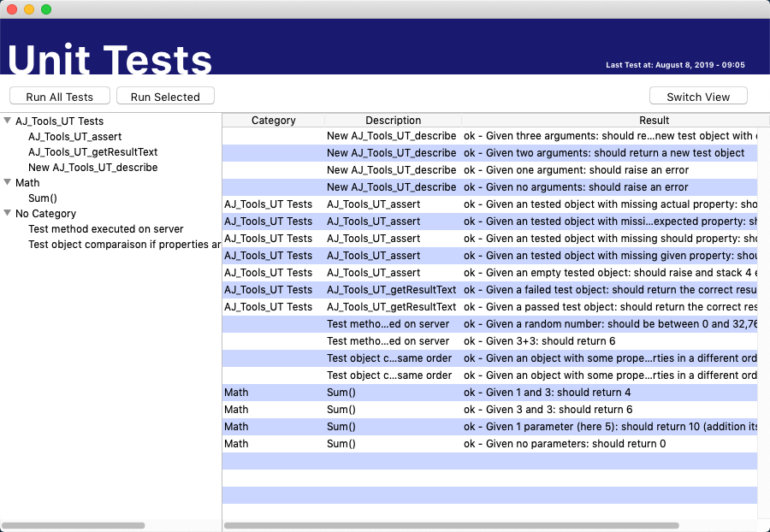Screen dimensions: 770x532
Task: Click the Run Selected button
Action: click(165, 96)
